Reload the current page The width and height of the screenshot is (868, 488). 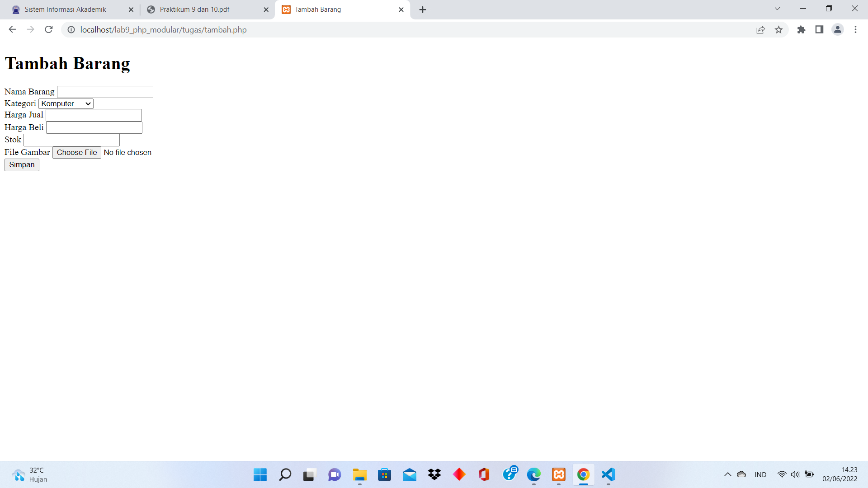(x=49, y=29)
